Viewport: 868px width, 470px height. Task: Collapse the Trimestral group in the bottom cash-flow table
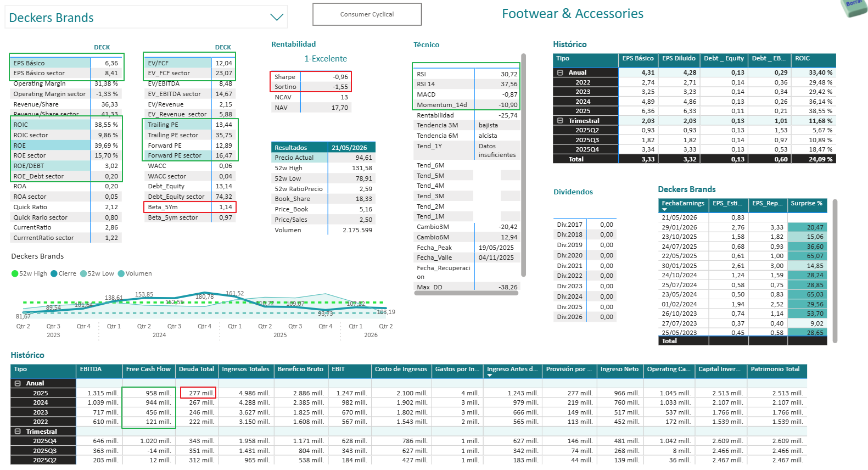pos(18,432)
